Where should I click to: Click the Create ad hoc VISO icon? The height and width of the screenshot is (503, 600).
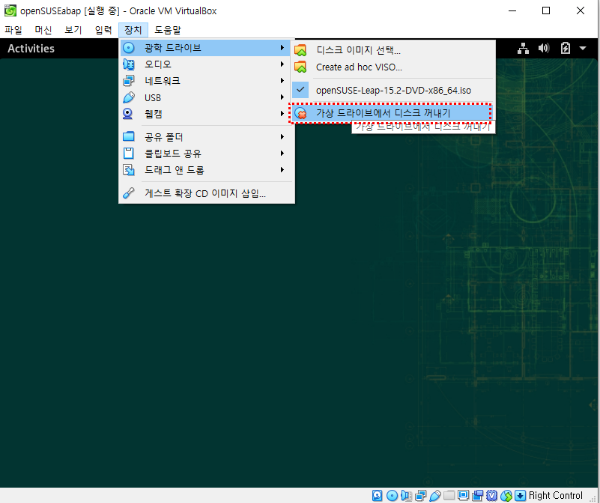pyautogui.click(x=300, y=67)
